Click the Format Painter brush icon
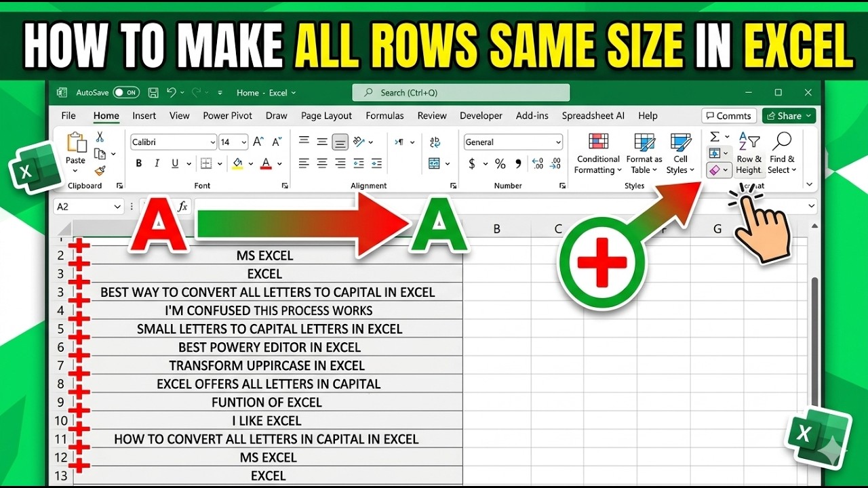The height and width of the screenshot is (488, 868). [100, 171]
